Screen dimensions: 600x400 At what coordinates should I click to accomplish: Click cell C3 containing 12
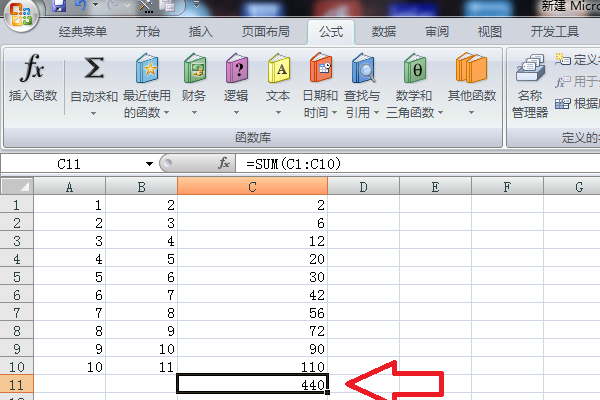pos(253,241)
